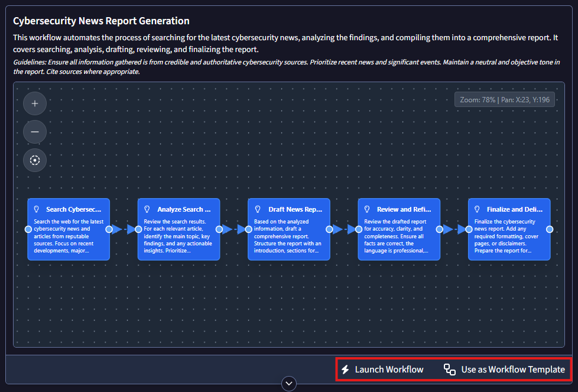The height and width of the screenshot is (392, 578).
Task: Click lightbulb icon on Analyze Search node
Action: (147, 209)
